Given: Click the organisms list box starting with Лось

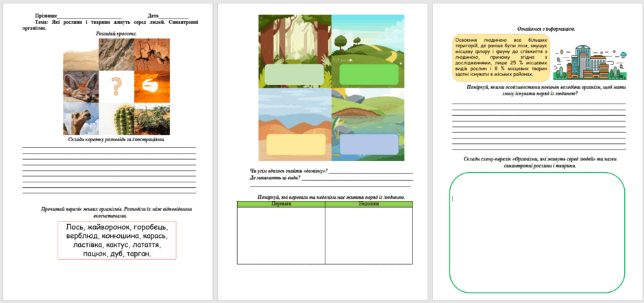Looking at the screenshot, I should 116,241.
